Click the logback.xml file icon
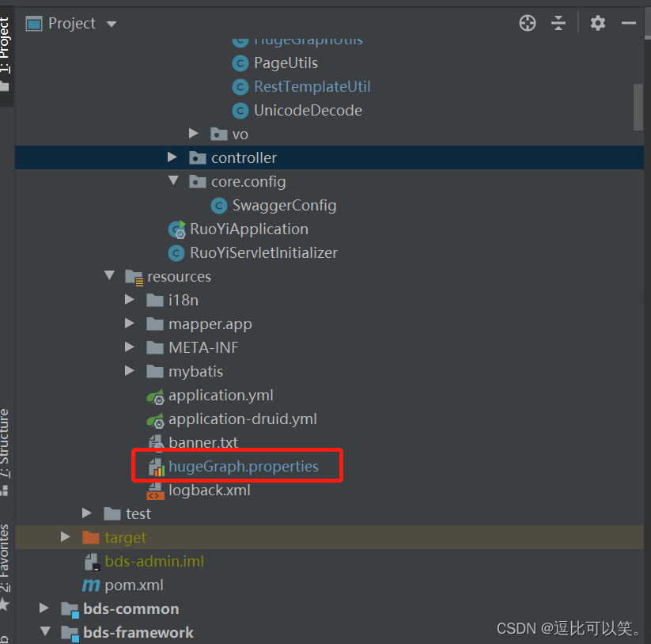This screenshot has width=651, height=644. point(156,491)
